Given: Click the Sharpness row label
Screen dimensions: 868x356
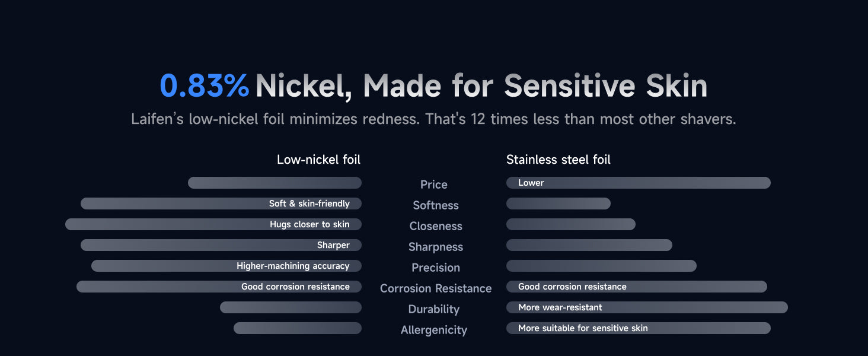Looking at the screenshot, I should 436,247.
